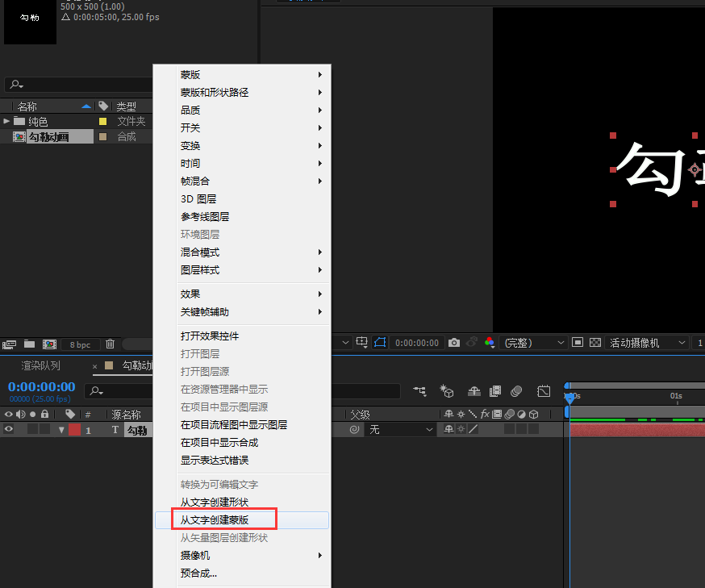
Task: Hide the 勾勒 text layer eye
Action: pos(9,429)
